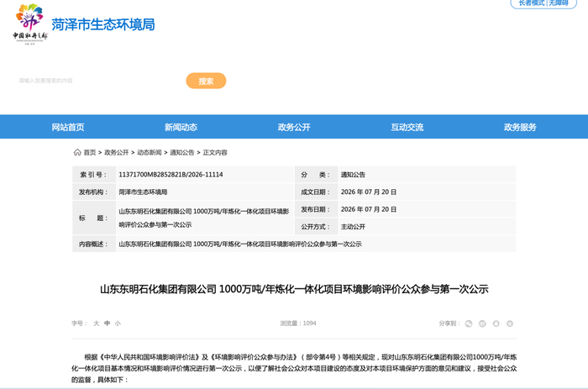
Task: Click the 内容概述 summary text
Action: [x=240, y=244]
